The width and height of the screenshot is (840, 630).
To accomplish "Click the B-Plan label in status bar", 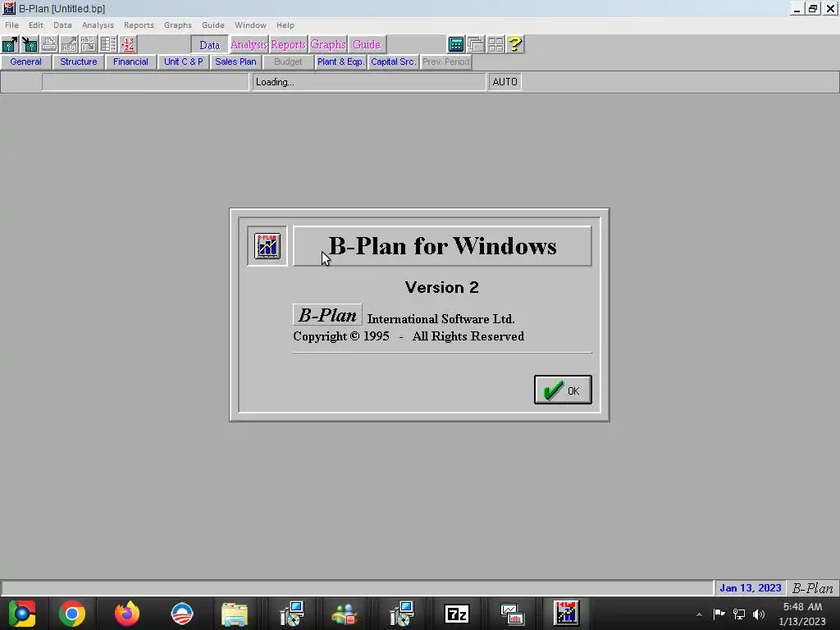I will [x=813, y=588].
